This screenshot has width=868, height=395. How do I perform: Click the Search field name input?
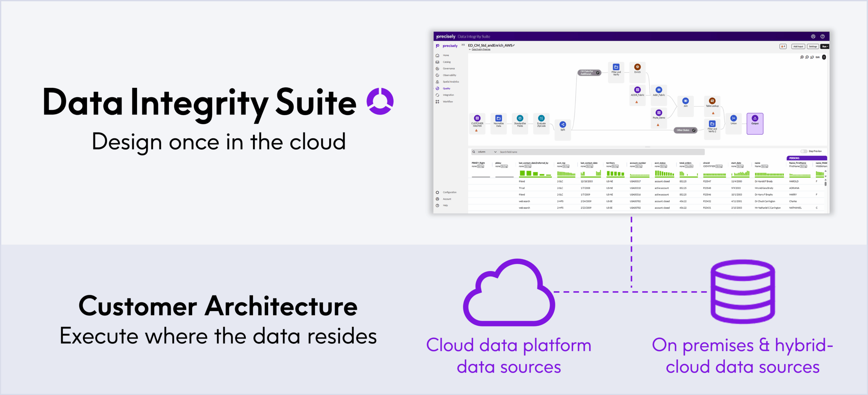pyautogui.click(x=601, y=152)
